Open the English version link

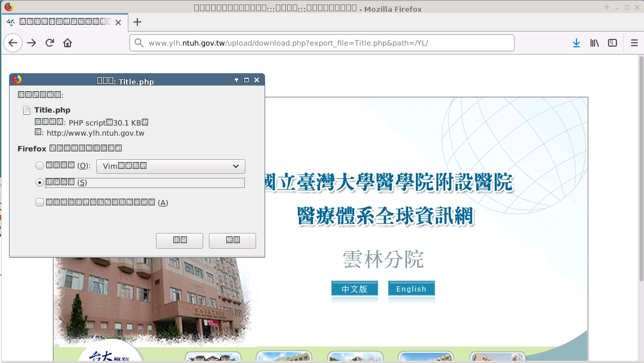point(411,289)
